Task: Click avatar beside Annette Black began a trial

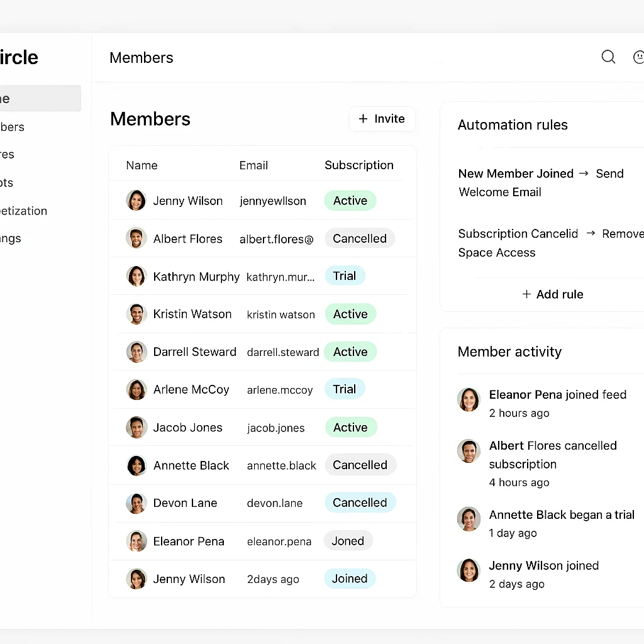Action: tap(469, 519)
